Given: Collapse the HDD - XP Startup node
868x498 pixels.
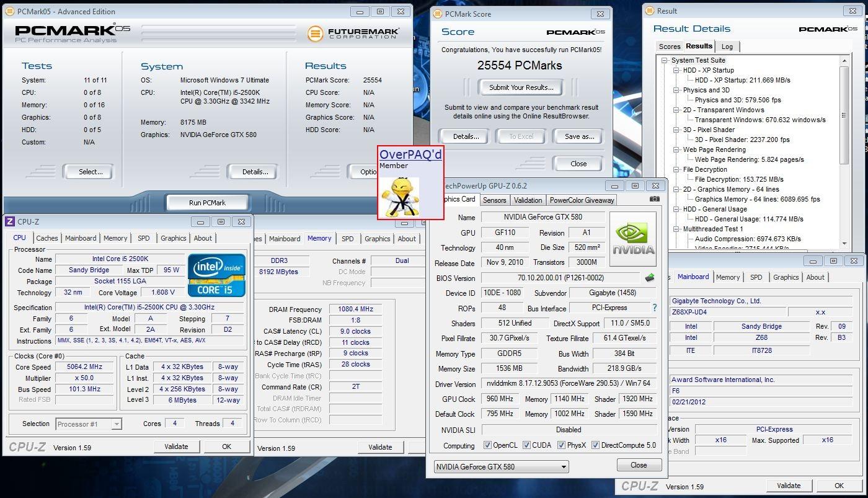Looking at the screenshot, I should point(677,70).
